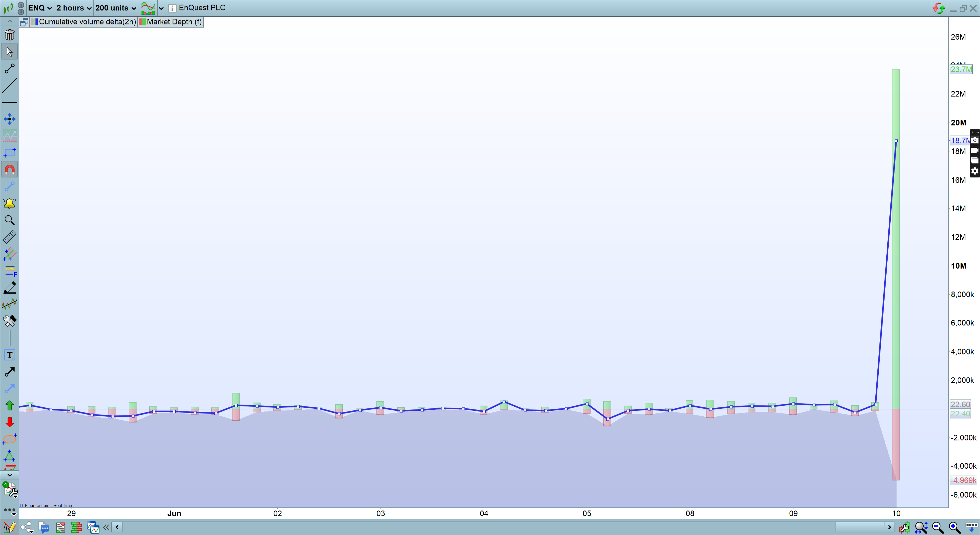Viewport: 980px width, 535px height.
Task: Open the candlestick wrench chart settings icon
Action: 905,527
